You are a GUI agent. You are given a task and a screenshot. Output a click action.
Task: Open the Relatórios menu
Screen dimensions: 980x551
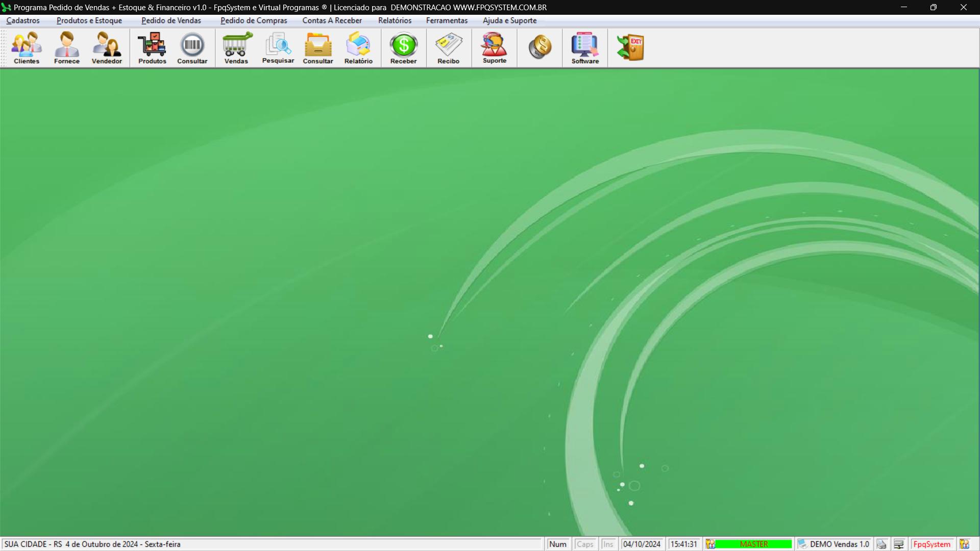395,20
